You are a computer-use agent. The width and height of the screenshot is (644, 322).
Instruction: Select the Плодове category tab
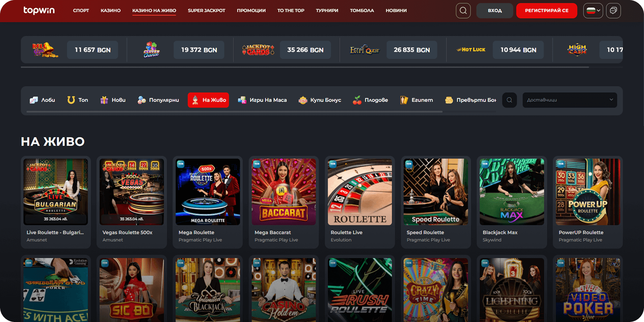(x=370, y=100)
